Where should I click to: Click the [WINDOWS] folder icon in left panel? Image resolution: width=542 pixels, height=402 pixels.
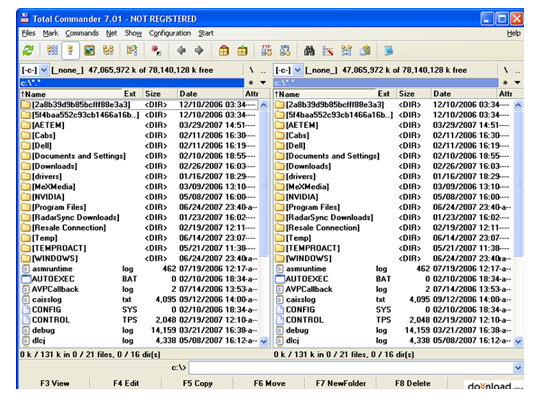tap(26, 259)
